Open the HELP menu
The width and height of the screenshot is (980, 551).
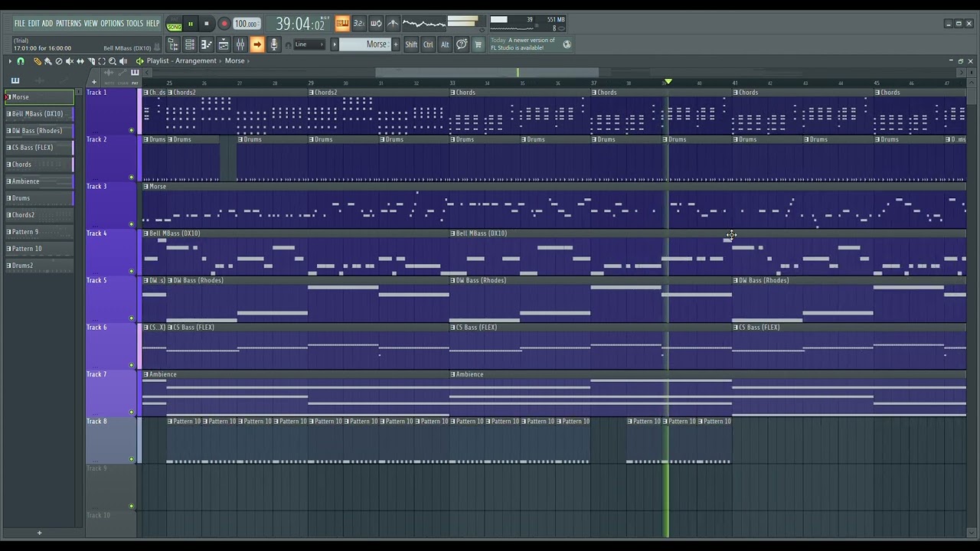click(x=153, y=24)
